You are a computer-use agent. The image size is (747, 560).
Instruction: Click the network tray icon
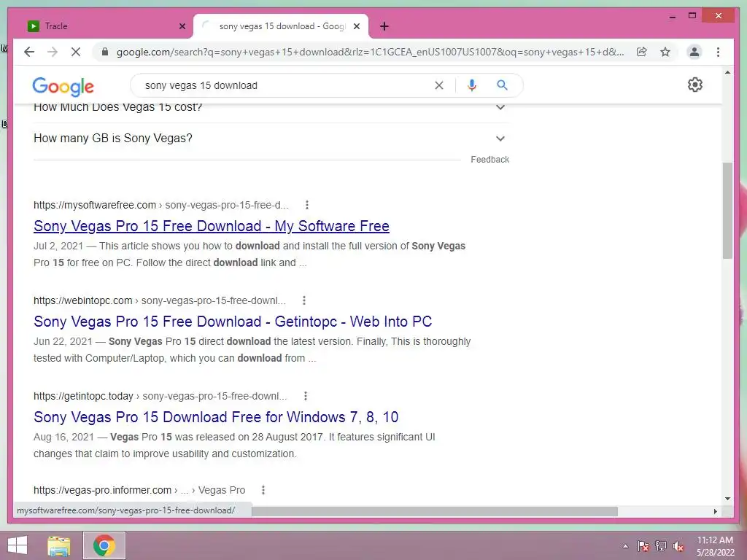click(x=661, y=546)
